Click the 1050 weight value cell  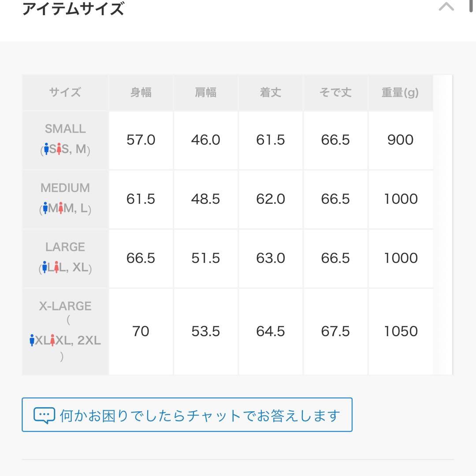click(x=401, y=331)
